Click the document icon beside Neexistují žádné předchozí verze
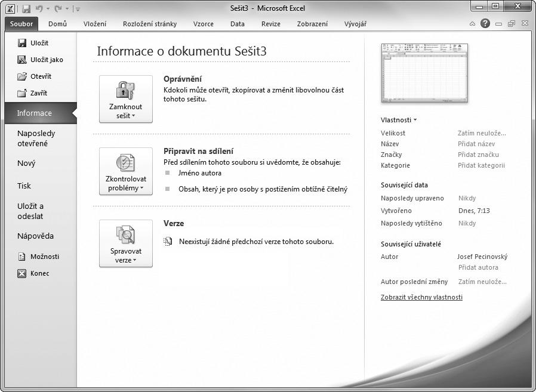The height and width of the screenshot is (392, 536). point(168,242)
